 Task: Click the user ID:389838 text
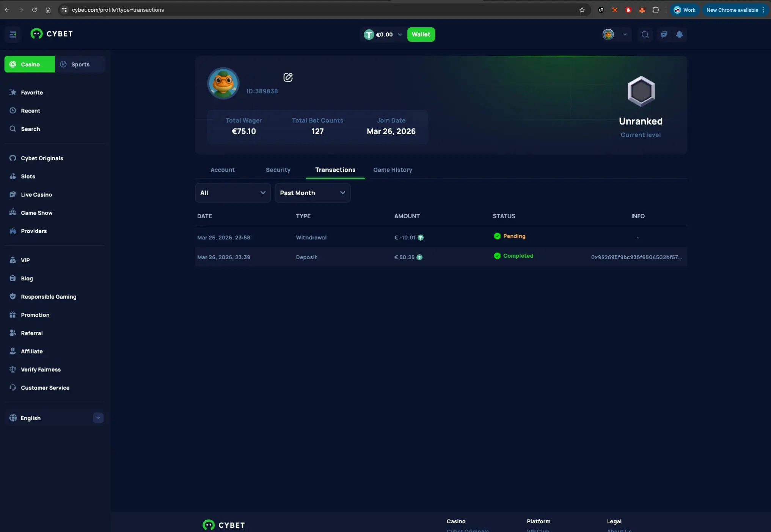coord(262,91)
